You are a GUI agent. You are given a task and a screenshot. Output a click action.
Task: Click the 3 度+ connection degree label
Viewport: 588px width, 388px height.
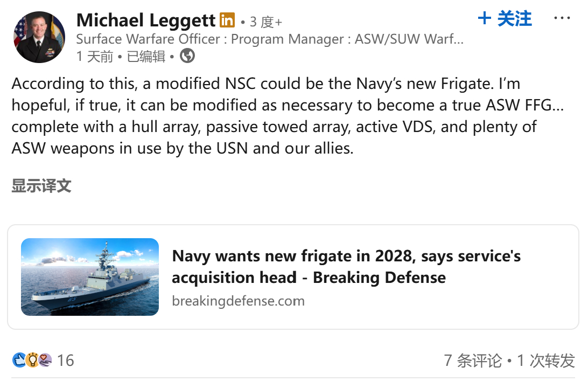click(x=265, y=22)
